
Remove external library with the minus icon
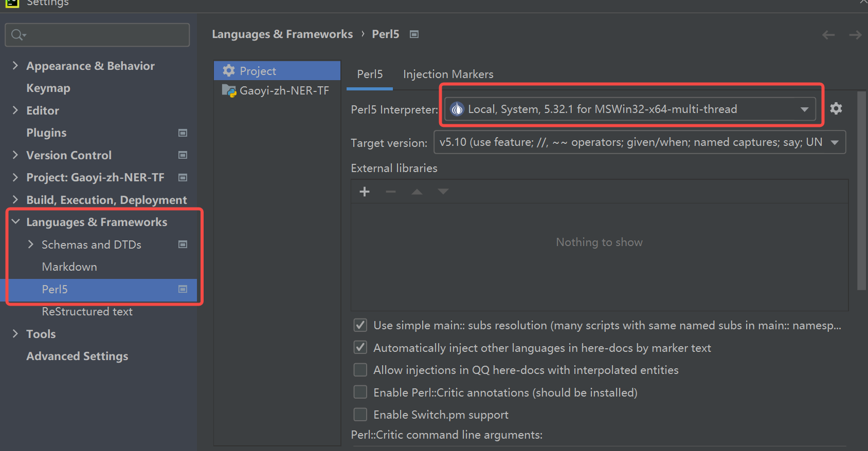coord(391,192)
